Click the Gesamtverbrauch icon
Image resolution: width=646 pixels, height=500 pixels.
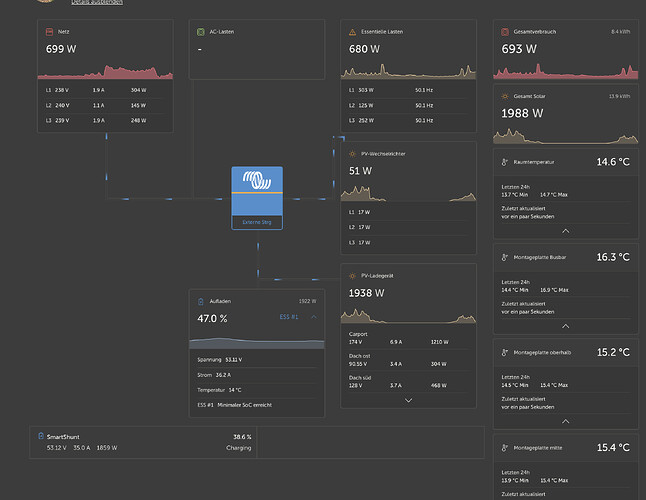click(503, 32)
